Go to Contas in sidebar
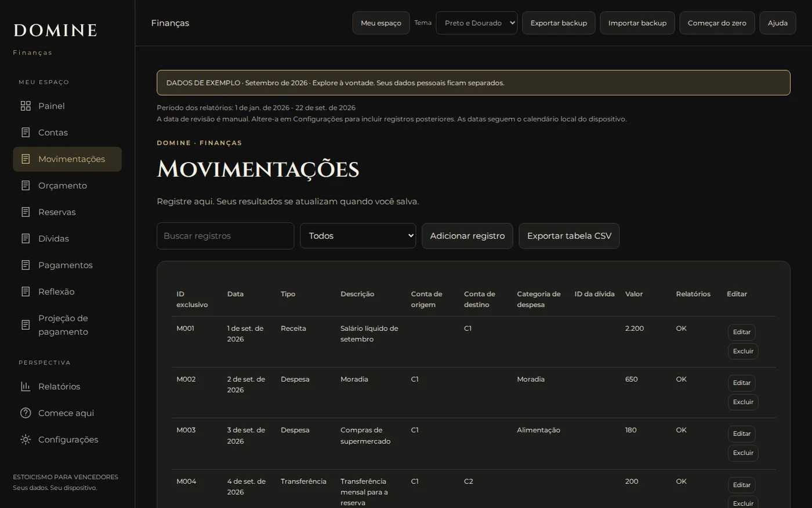 click(67, 132)
